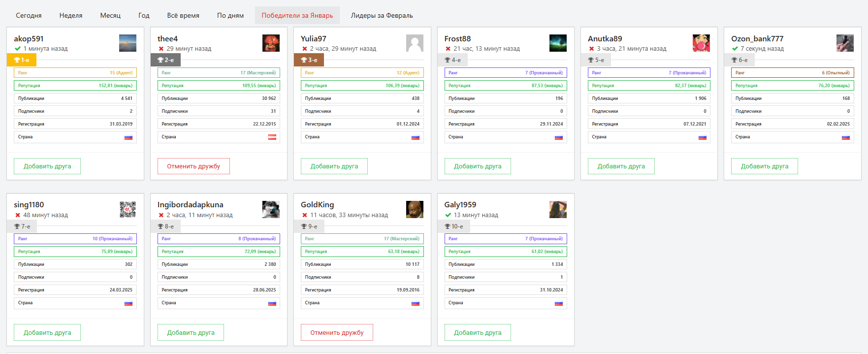Select the Всё время tab
The image size is (868, 354).
183,15
